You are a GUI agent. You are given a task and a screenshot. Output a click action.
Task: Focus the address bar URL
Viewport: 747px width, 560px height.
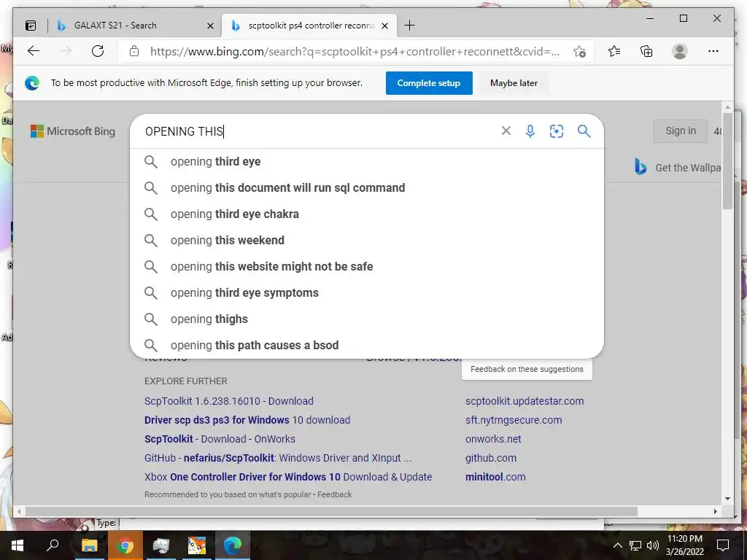click(x=355, y=52)
